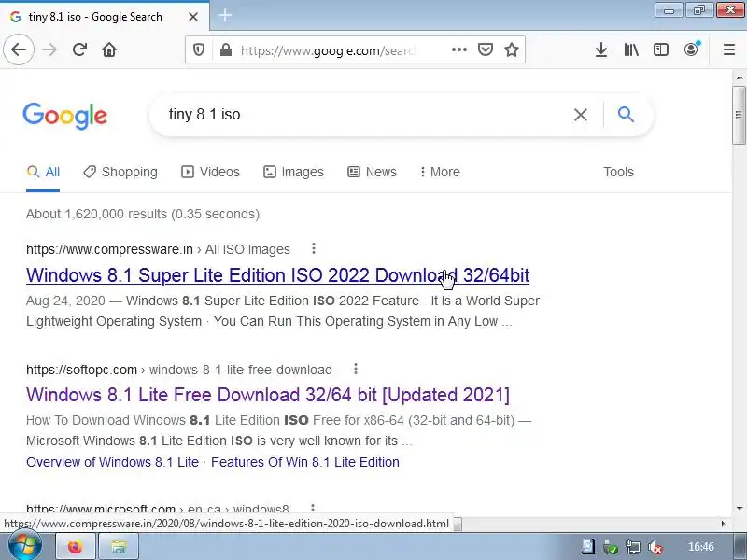Click the softopc.com result URL
Screen dimensions: 747x560
tap(179, 370)
